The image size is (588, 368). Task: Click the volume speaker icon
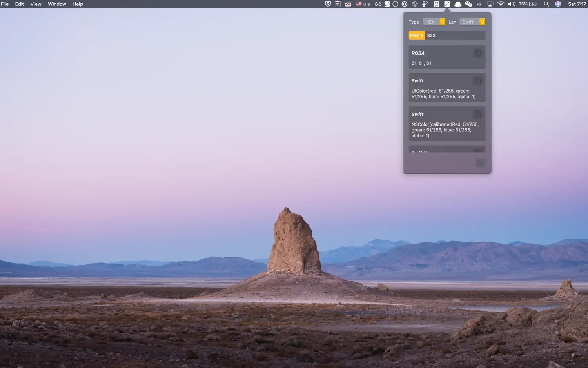pos(511,4)
